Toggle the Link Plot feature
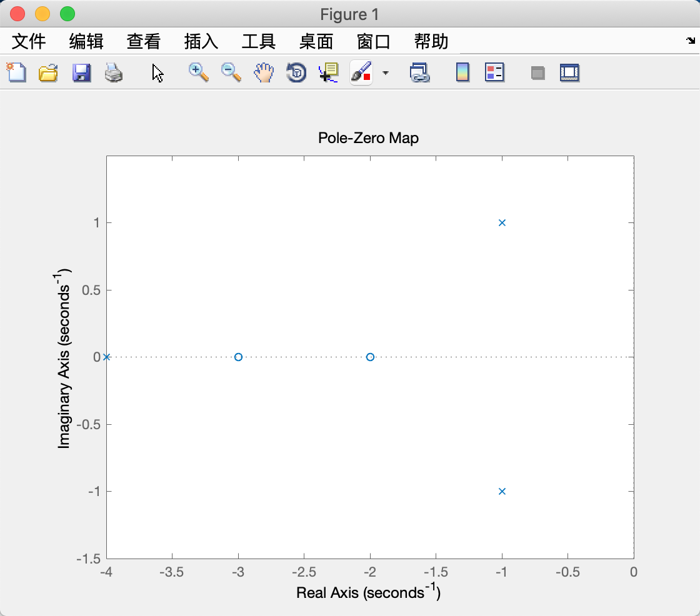Image resolution: width=700 pixels, height=616 pixels. [421, 72]
